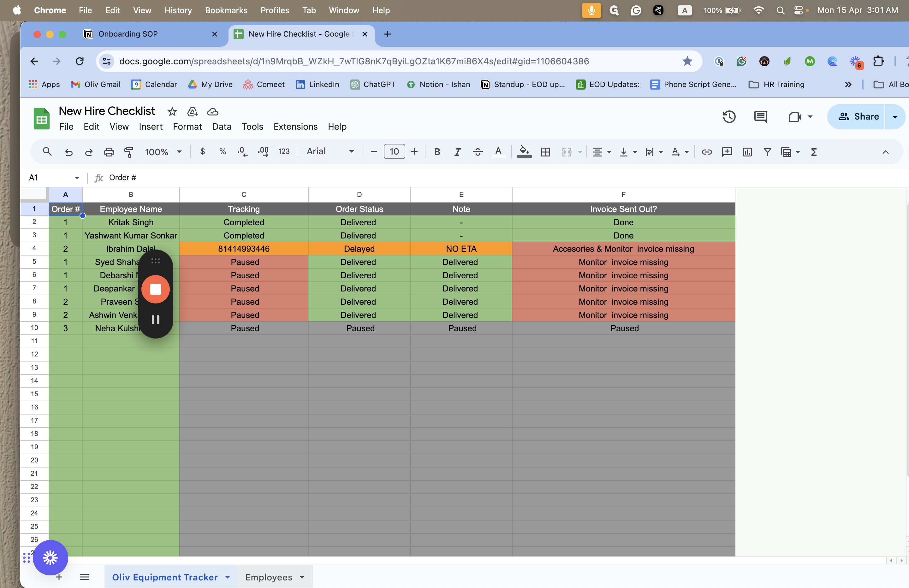The height and width of the screenshot is (588, 909).
Task: Click the paint format icon
Action: (x=129, y=152)
